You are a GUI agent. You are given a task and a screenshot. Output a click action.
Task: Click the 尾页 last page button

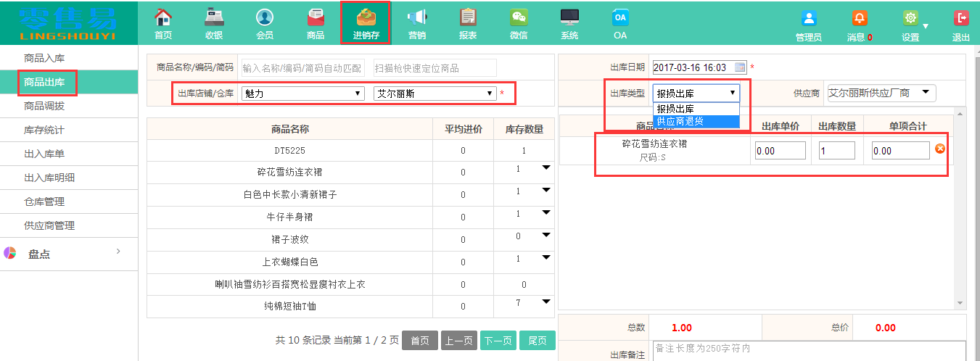tap(537, 340)
